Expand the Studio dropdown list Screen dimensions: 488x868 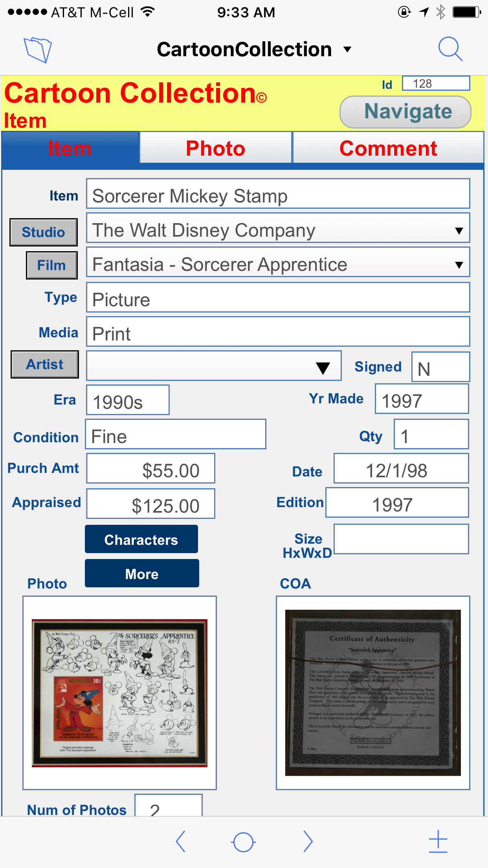(x=459, y=231)
